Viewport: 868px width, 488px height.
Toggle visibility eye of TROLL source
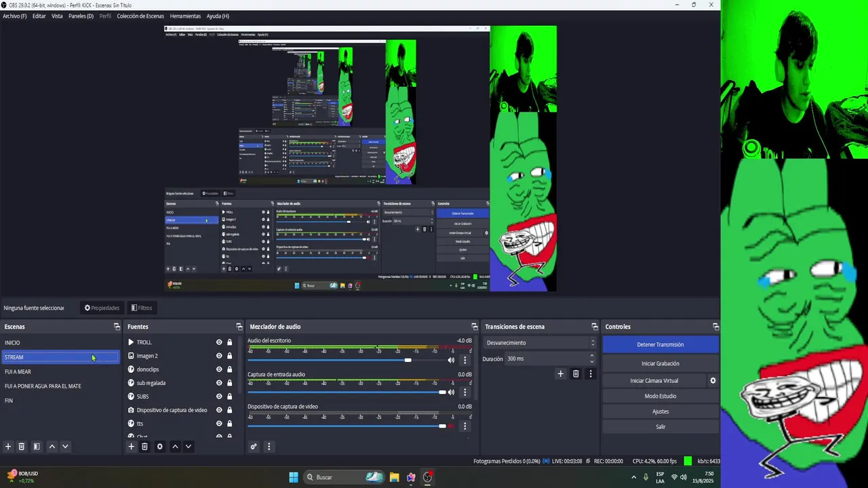(219, 342)
